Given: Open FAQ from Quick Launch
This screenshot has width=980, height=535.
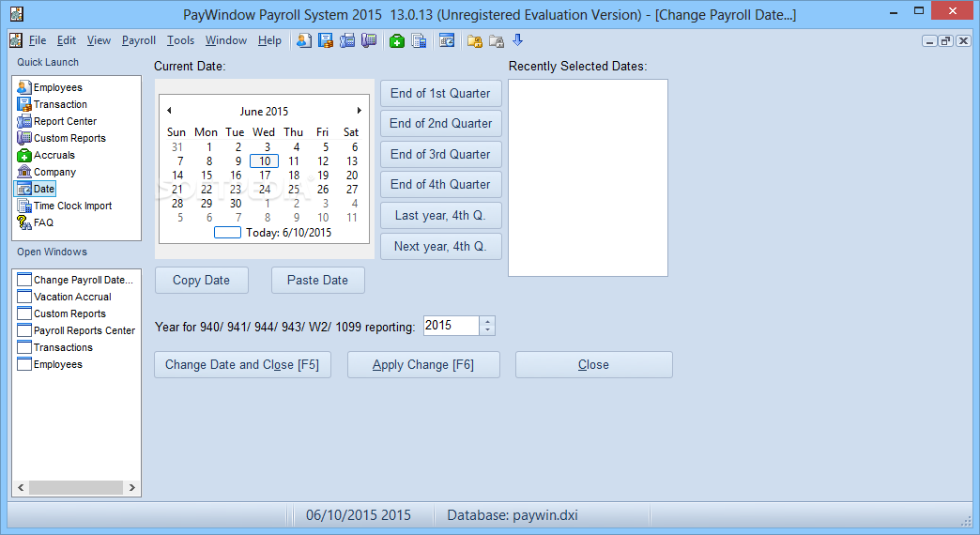Looking at the screenshot, I should coord(36,222).
